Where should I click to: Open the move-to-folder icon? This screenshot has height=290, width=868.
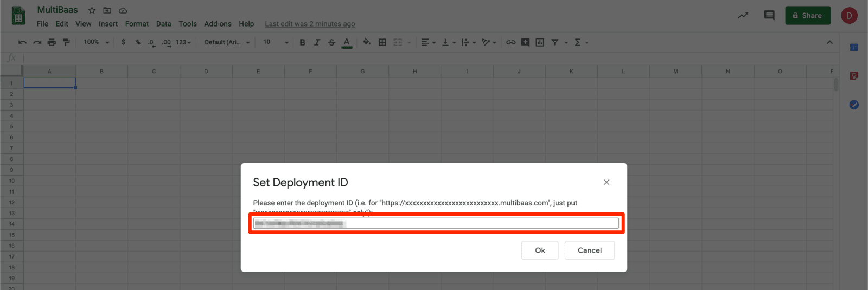pos(107,10)
